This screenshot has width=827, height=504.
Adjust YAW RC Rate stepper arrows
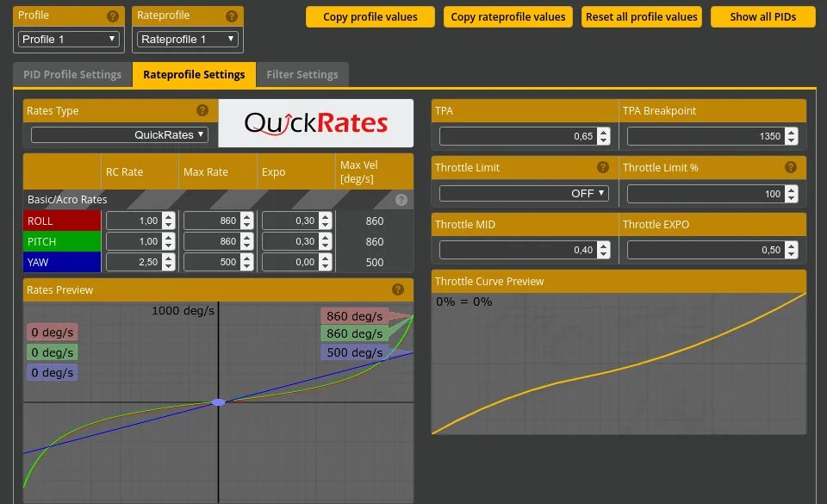169,262
